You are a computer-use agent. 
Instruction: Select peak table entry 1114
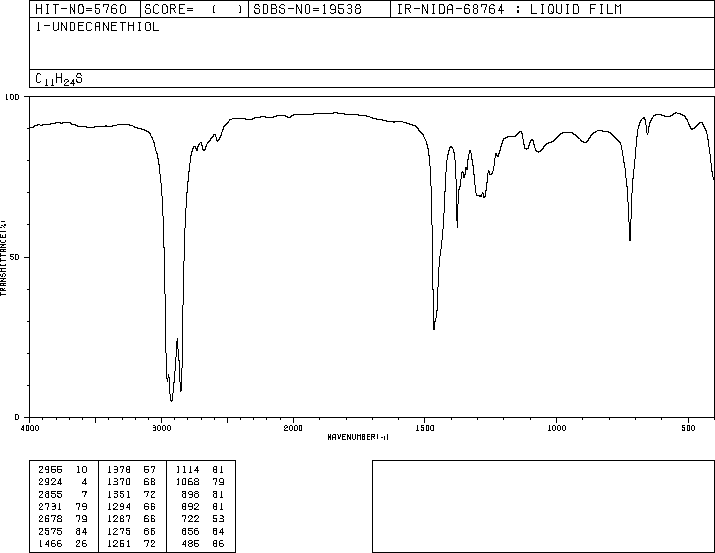coord(187,470)
